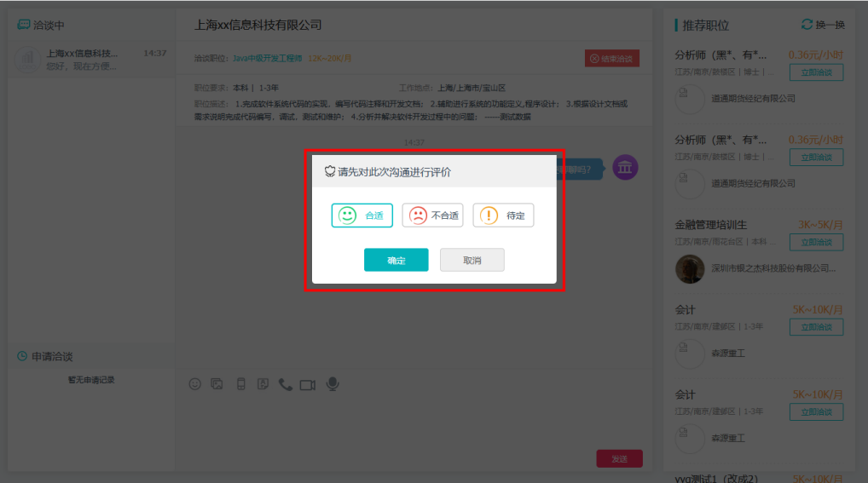Select the 合适 rating option
This screenshot has height=483, width=868.
[362, 216]
